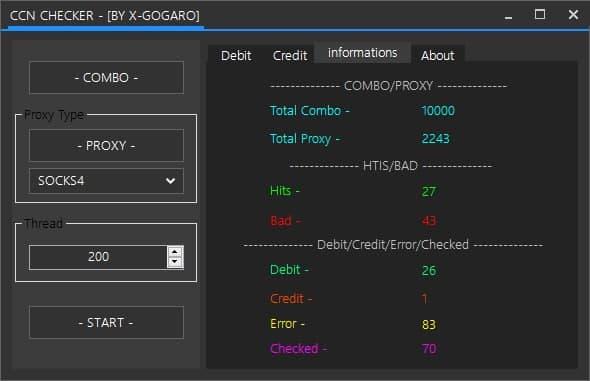Decrease thread count with down arrow
Viewport: 590px width, 381px height.
tap(175, 262)
